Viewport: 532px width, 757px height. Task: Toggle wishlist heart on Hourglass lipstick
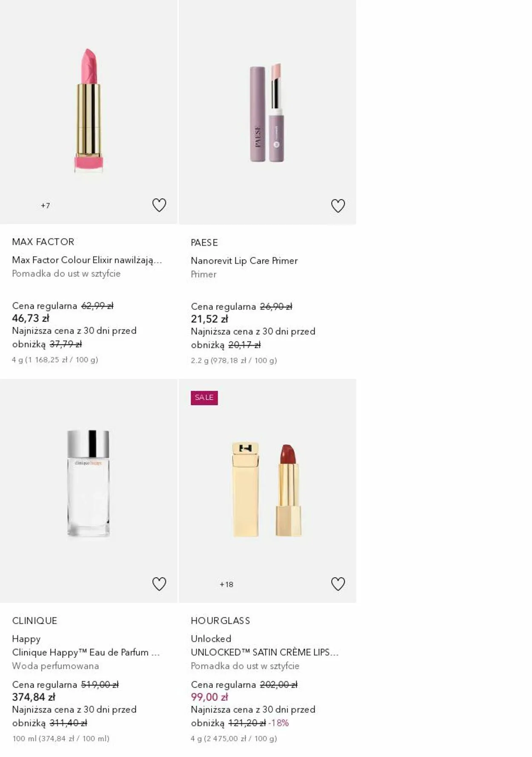(338, 584)
